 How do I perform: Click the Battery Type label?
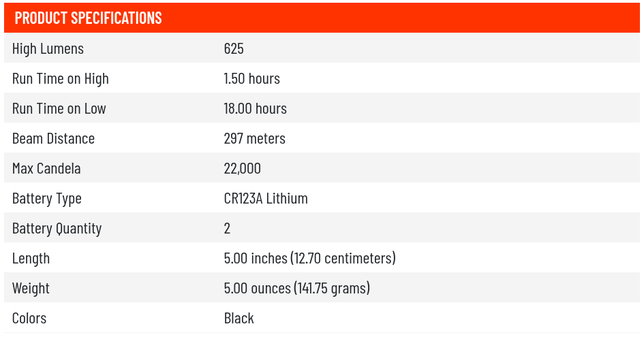pos(47,199)
